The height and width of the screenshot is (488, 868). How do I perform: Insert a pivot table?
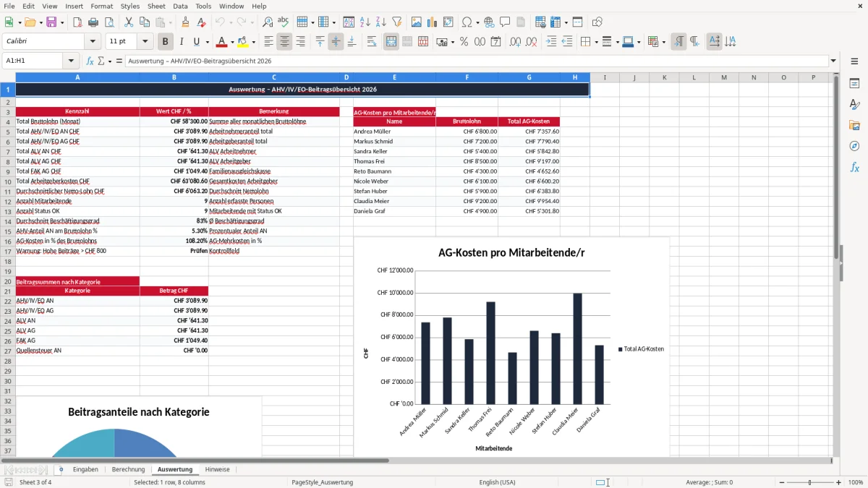tap(448, 22)
